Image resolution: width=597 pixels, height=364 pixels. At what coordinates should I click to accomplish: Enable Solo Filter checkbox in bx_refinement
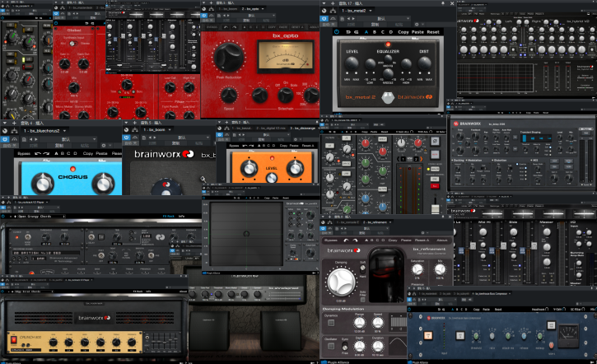click(x=362, y=300)
